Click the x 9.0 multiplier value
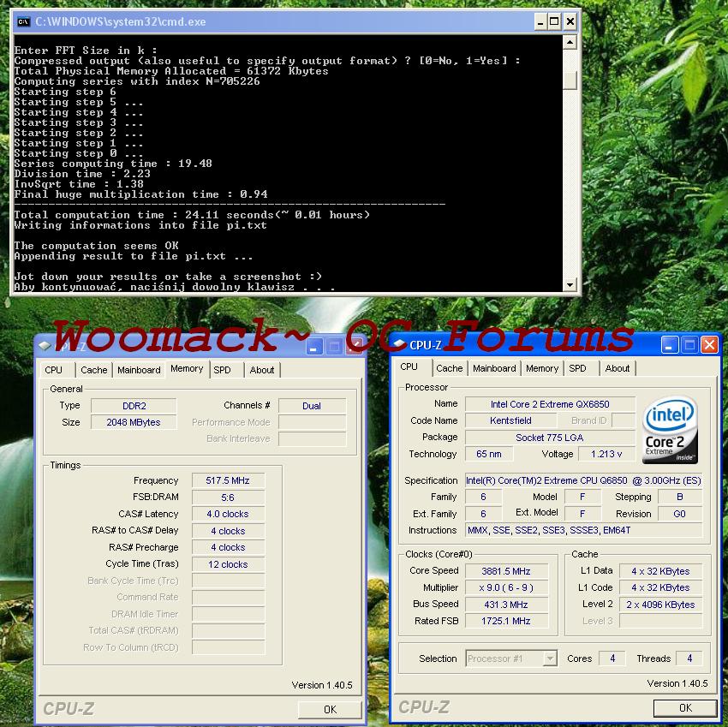728x727 pixels. (x=506, y=587)
